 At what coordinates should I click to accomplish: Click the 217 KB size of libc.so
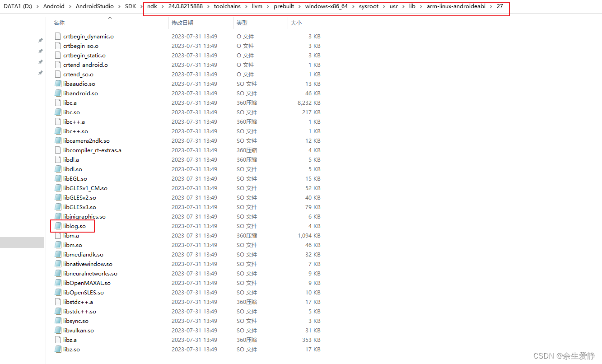[311, 112]
